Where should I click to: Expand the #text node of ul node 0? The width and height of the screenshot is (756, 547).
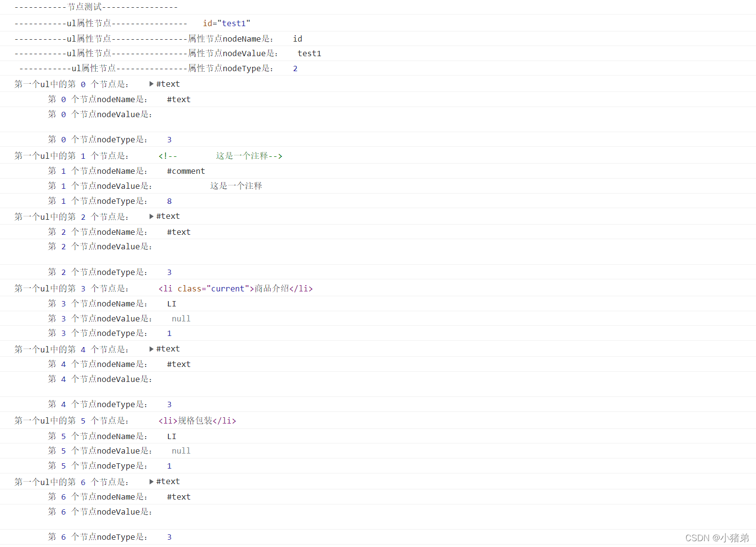(151, 84)
